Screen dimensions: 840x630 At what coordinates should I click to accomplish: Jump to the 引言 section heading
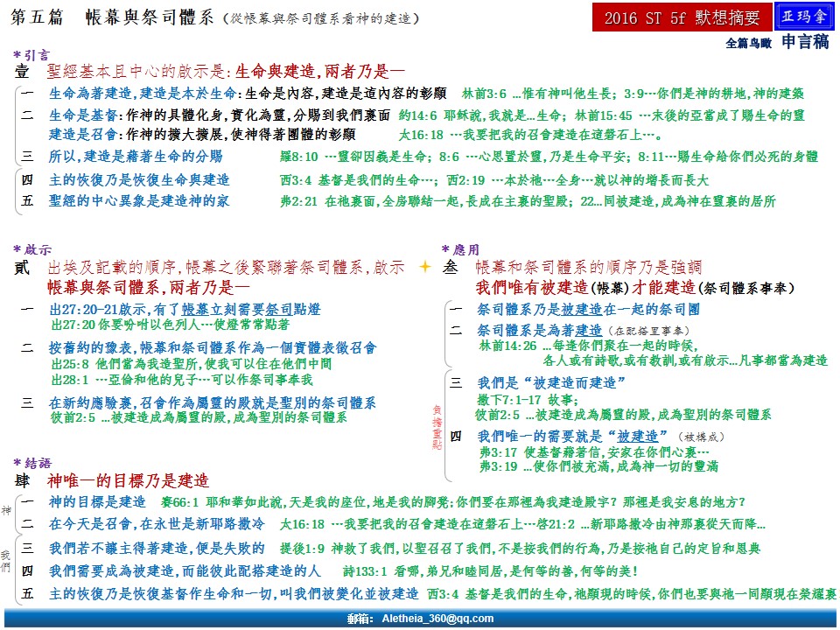click(x=35, y=54)
